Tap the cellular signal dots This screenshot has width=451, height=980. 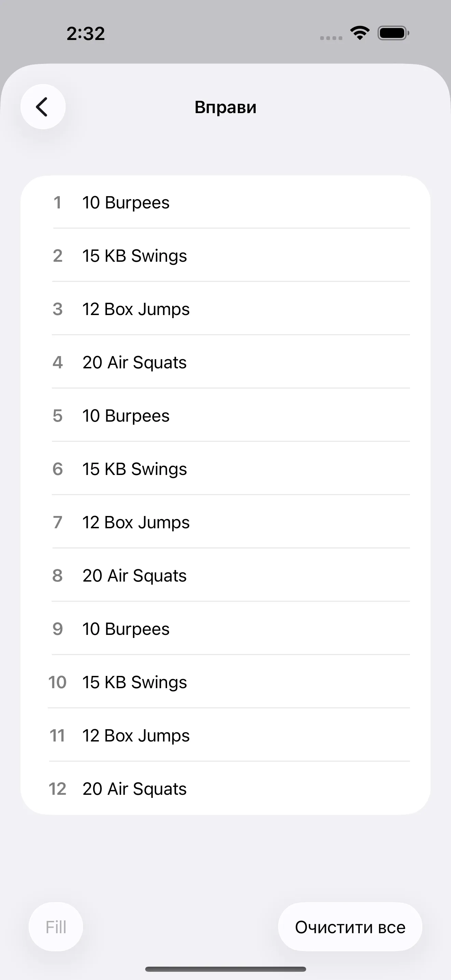point(331,38)
